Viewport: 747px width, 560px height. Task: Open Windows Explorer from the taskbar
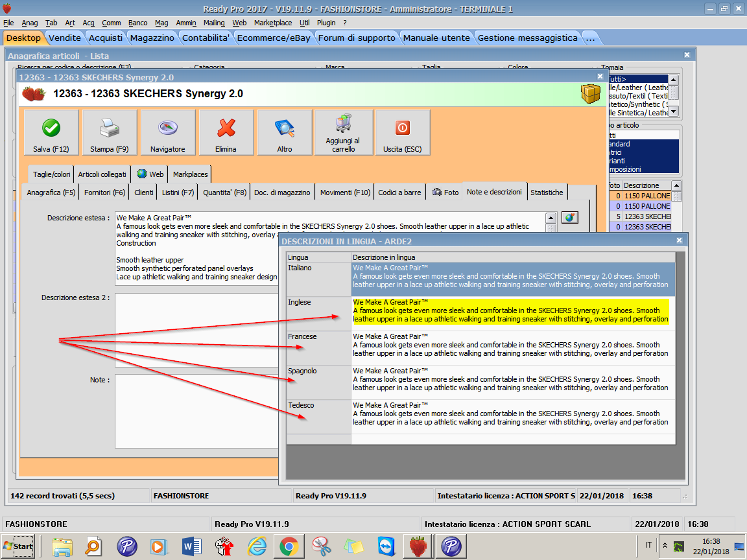(x=62, y=546)
